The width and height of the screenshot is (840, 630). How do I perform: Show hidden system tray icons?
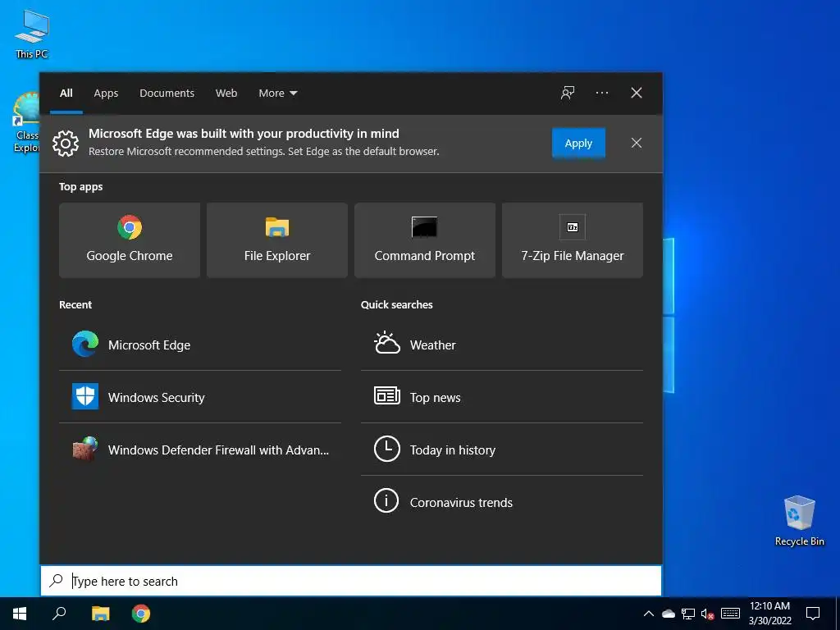tap(648, 614)
